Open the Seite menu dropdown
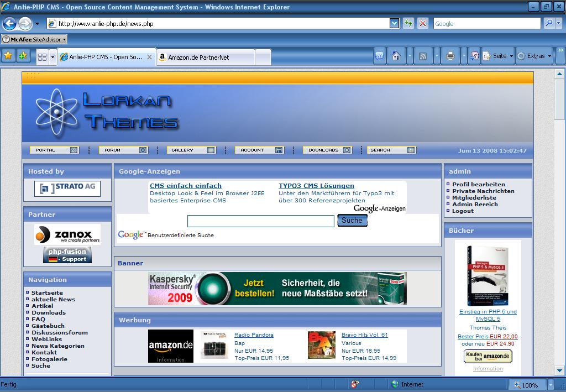 click(x=499, y=56)
